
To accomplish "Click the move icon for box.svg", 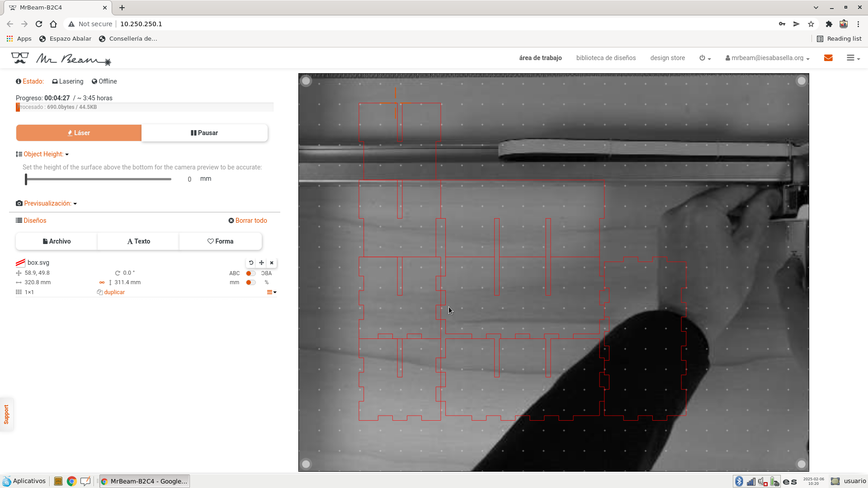I will 261,263.
